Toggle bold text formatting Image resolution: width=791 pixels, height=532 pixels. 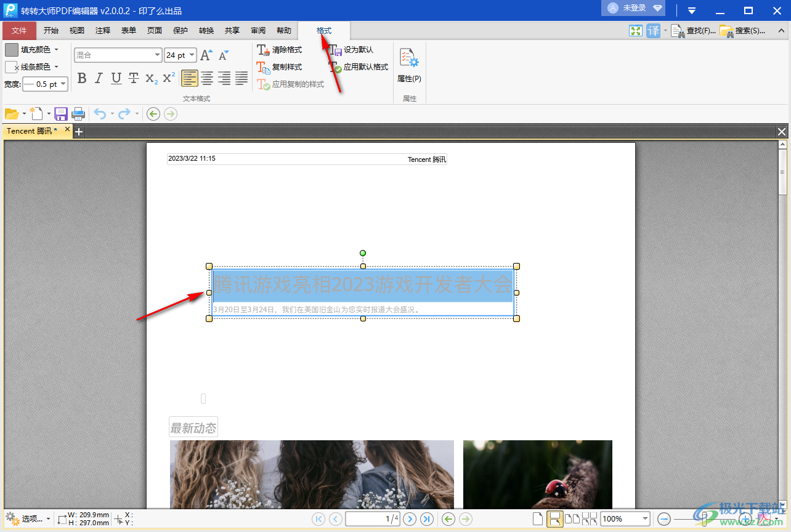coord(81,78)
